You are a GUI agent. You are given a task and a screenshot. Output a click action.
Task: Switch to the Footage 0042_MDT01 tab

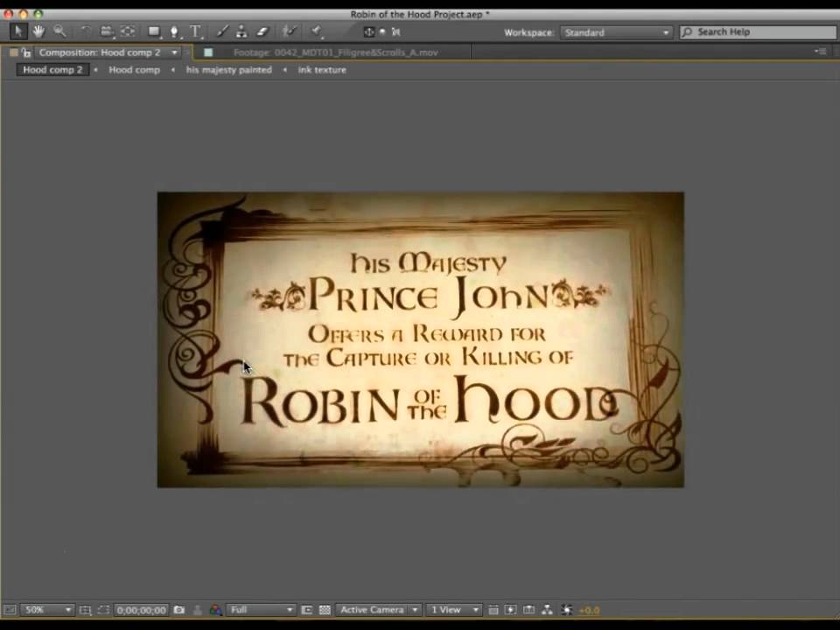(x=336, y=52)
